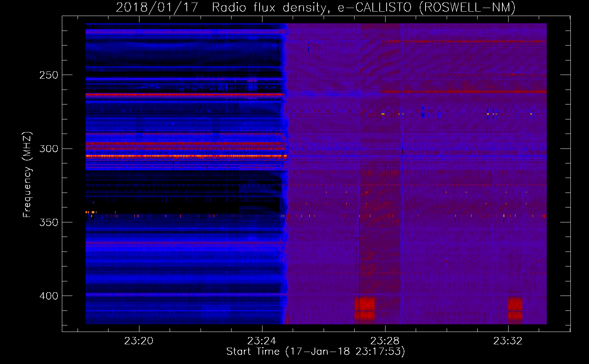Click the 250 frequency tick label
The image size is (589, 364).
(49, 75)
